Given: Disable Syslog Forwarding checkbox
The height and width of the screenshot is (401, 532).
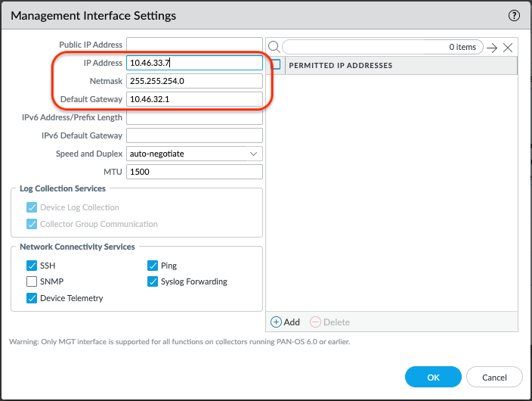Looking at the screenshot, I should click(153, 281).
